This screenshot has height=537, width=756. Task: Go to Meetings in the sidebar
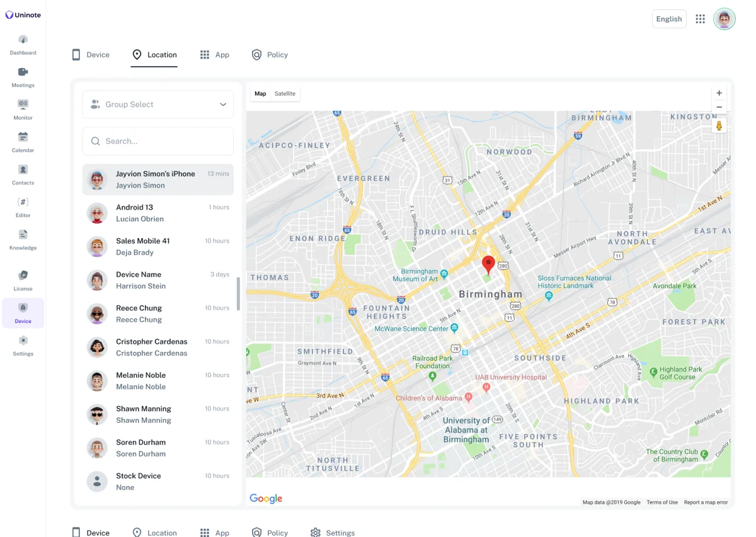pos(23,78)
